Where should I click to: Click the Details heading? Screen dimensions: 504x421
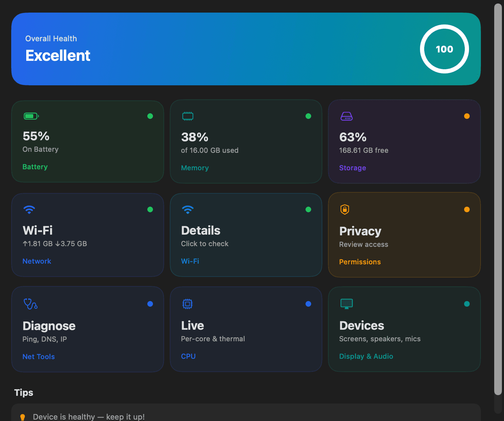201,230
